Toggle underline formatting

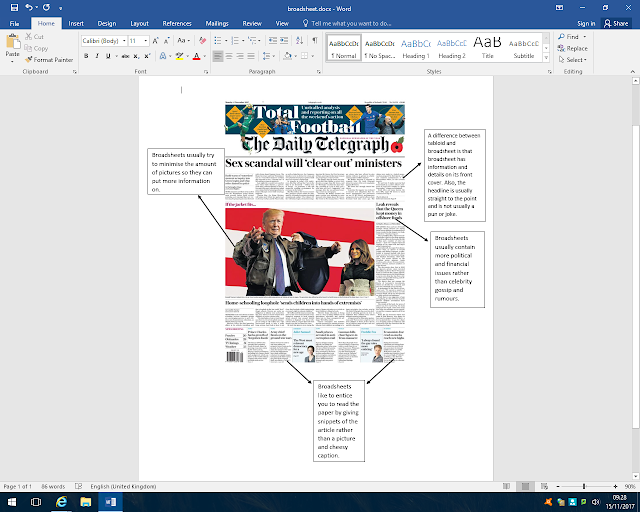coord(108,56)
